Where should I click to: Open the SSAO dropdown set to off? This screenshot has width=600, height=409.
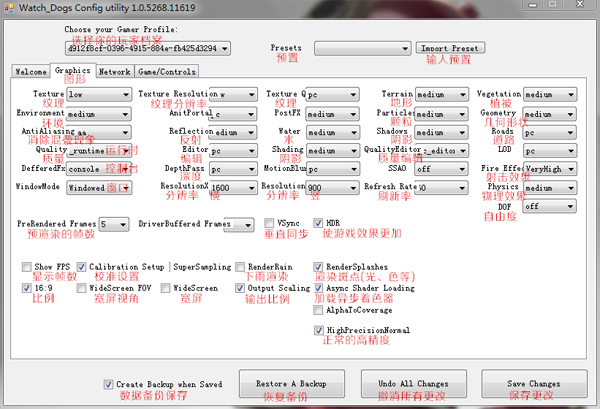pos(442,169)
